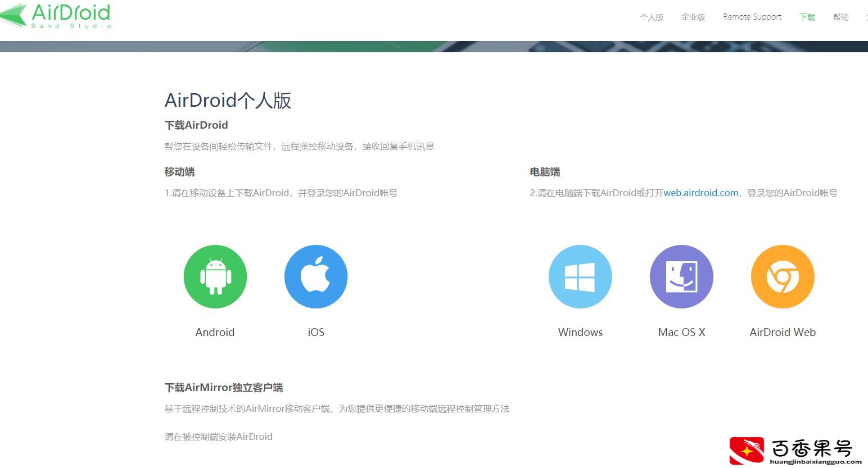
Task: Click the iOS label text
Action: (316, 332)
